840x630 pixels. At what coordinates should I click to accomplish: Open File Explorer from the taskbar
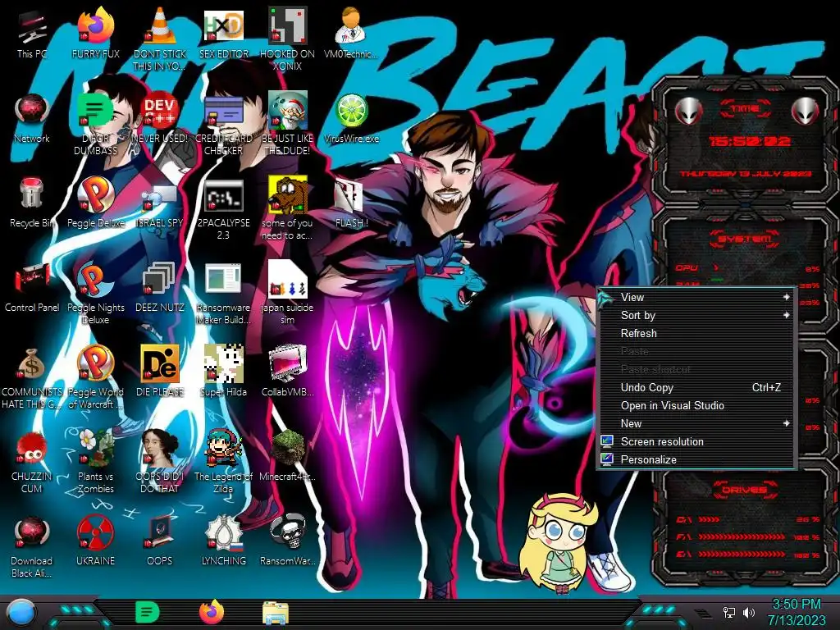click(276, 614)
